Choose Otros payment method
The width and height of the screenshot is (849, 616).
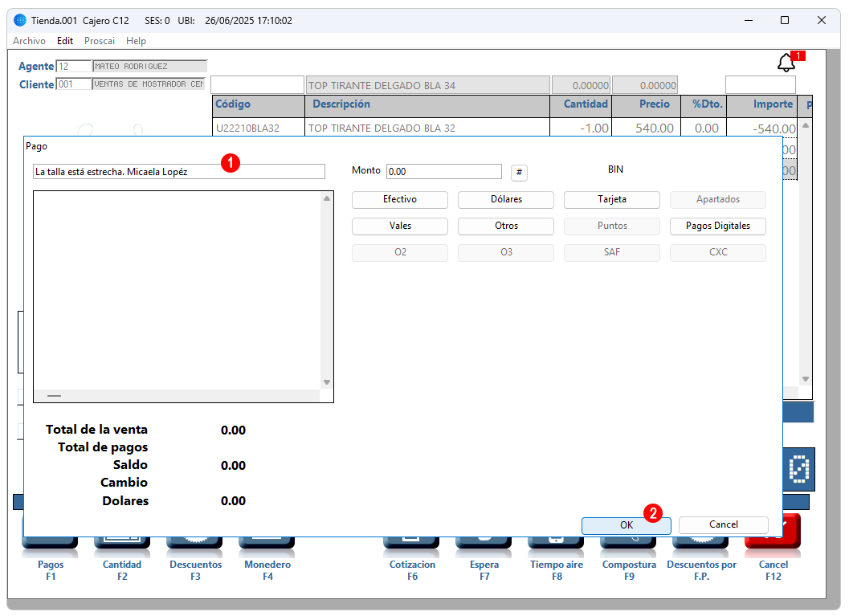tap(506, 226)
